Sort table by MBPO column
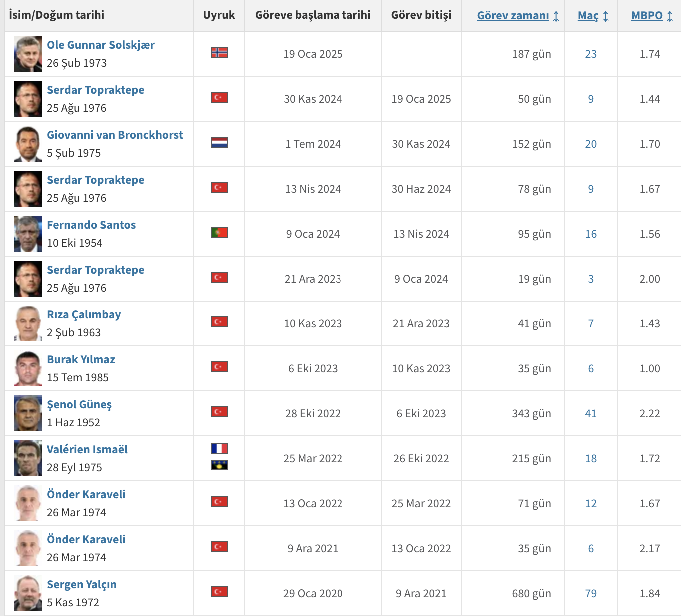This screenshot has width=681, height=616. click(652, 16)
